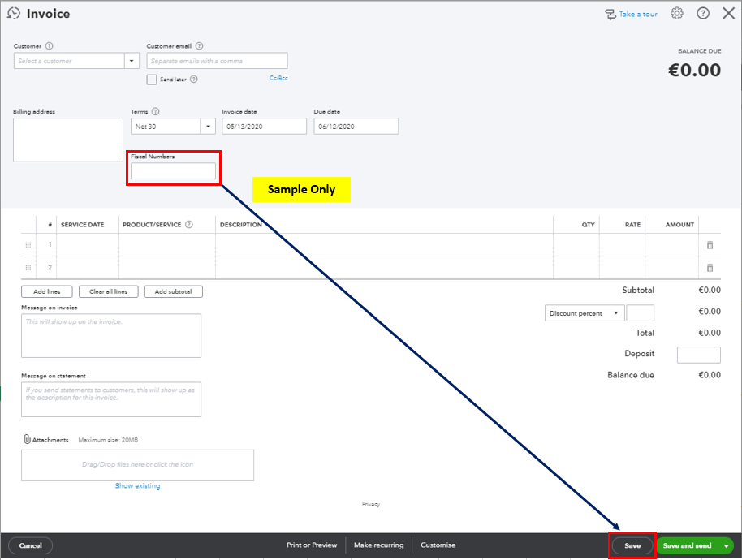
Task: Click the Cancel button
Action: click(30, 545)
